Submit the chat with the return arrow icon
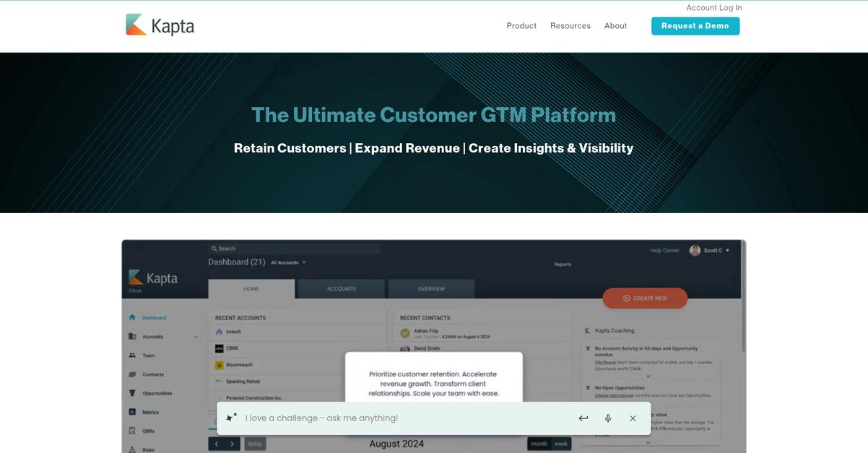This screenshot has height=453, width=868. tap(583, 418)
